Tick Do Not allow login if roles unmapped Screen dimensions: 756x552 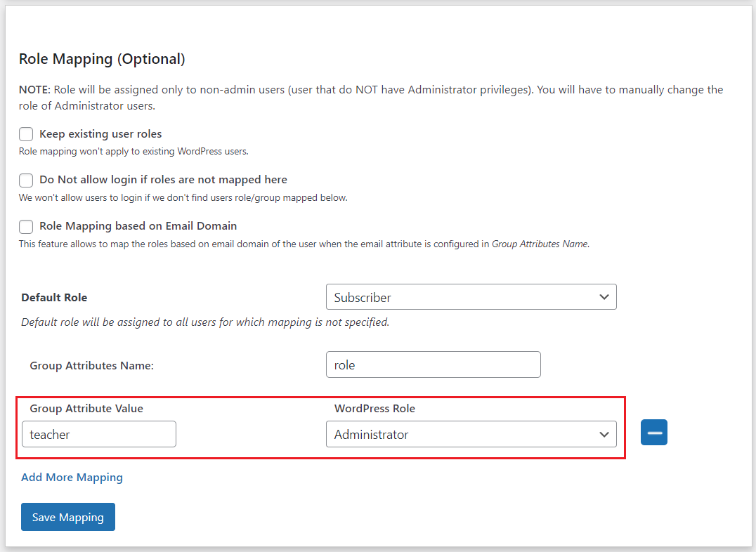click(x=26, y=180)
